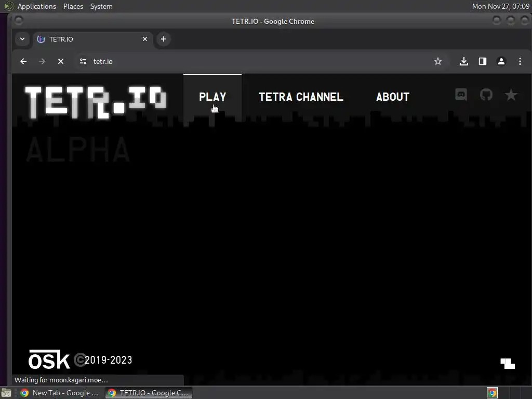Click the show desktop icon in taskbar
The height and width of the screenshot is (399, 532).
pos(6,393)
